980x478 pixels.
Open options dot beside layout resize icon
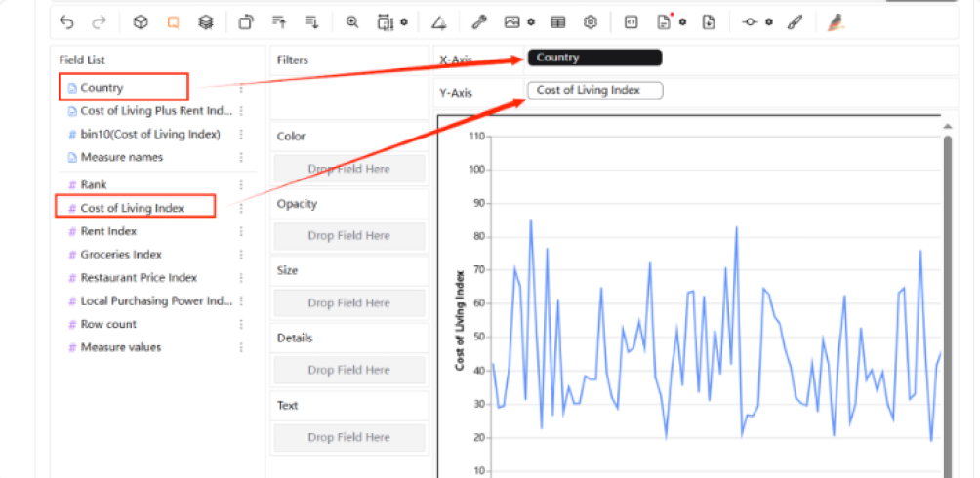404,21
